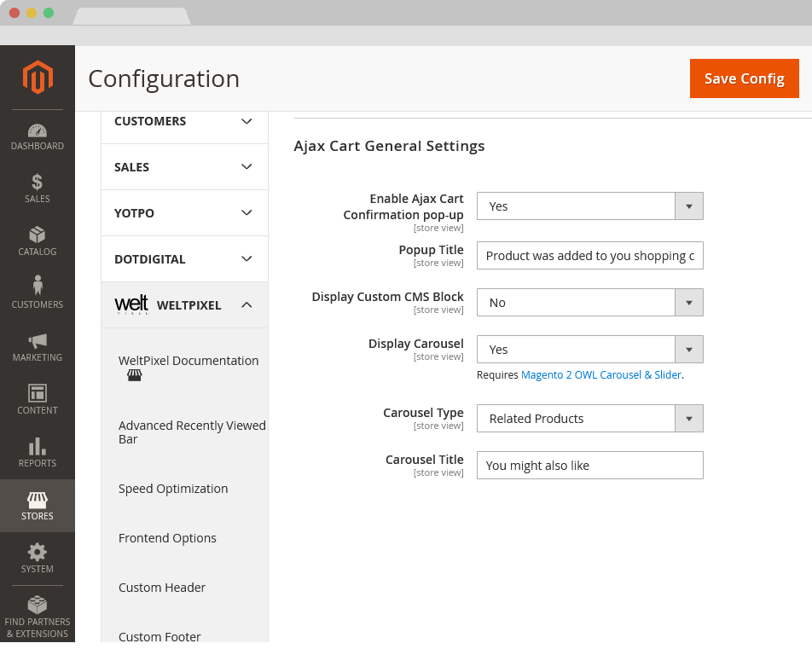Open the Sales dollar icon
812x649 pixels.
click(38, 183)
